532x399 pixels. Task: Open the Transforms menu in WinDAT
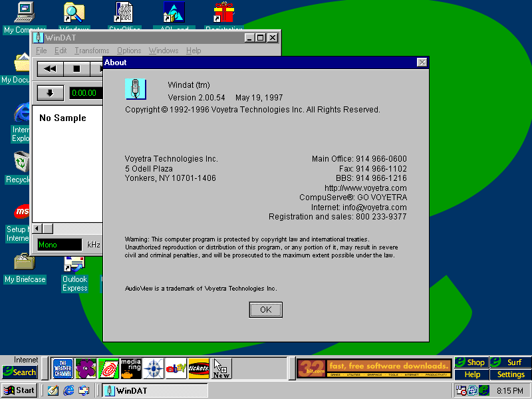92,51
